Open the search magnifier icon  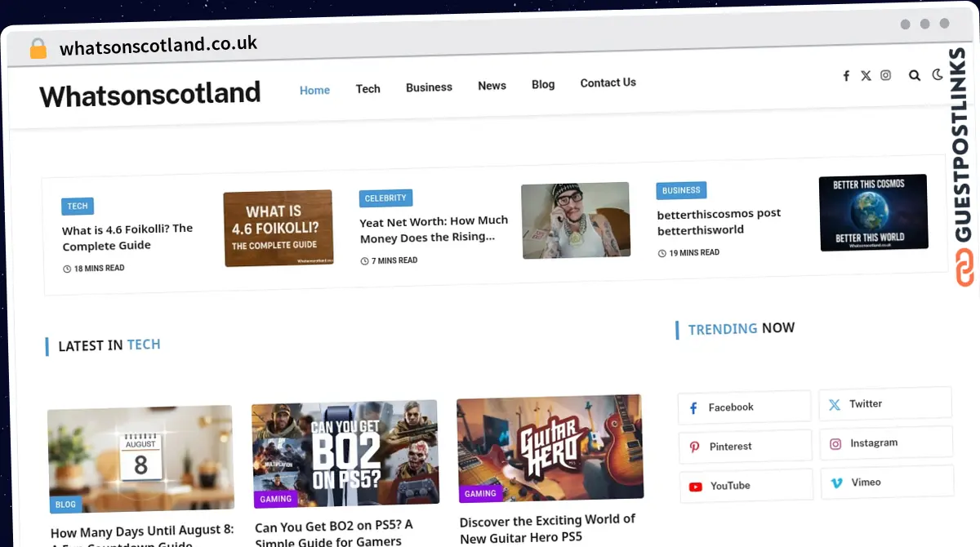tap(915, 75)
